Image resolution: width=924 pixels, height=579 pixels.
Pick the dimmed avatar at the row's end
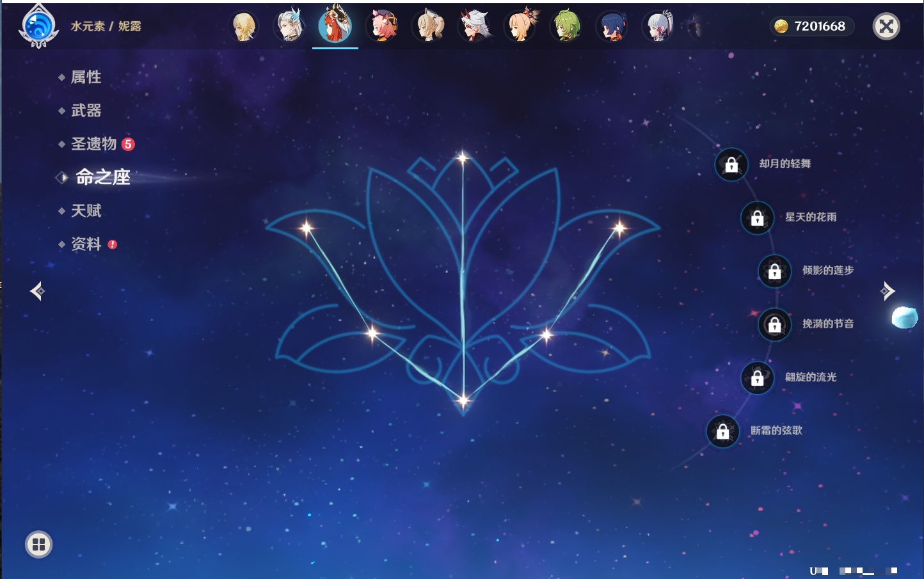click(696, 26)
